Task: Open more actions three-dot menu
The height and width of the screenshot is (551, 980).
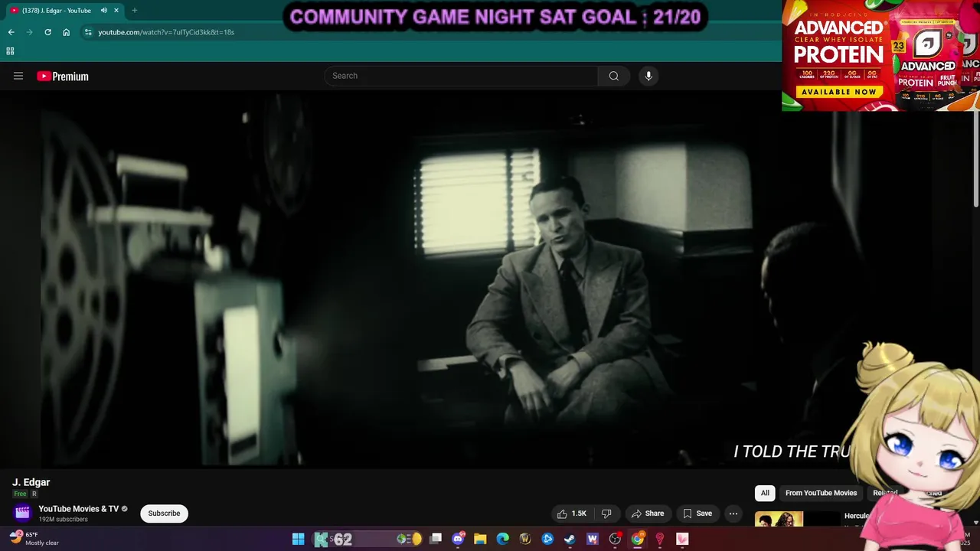Action: click(733, 514)
